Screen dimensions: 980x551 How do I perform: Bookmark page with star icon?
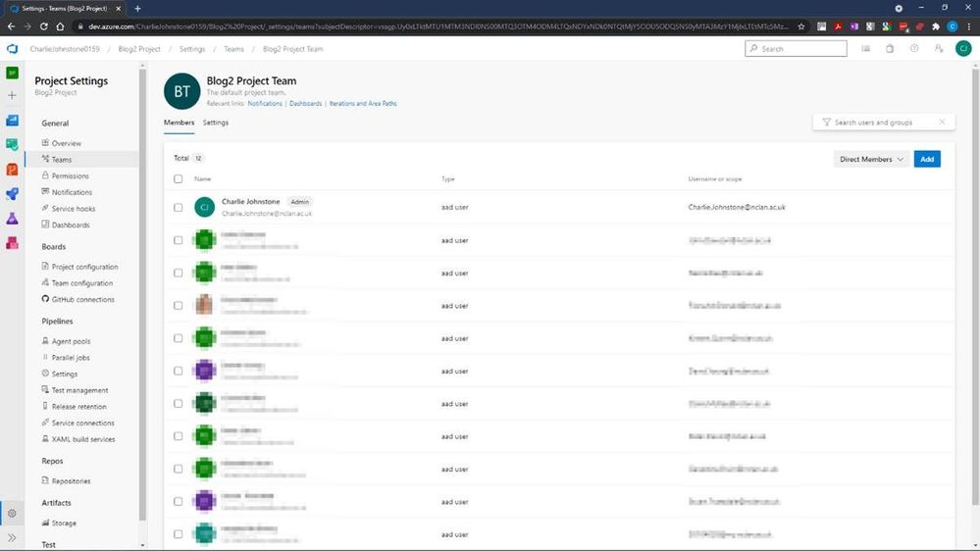(x=801, y=26)
